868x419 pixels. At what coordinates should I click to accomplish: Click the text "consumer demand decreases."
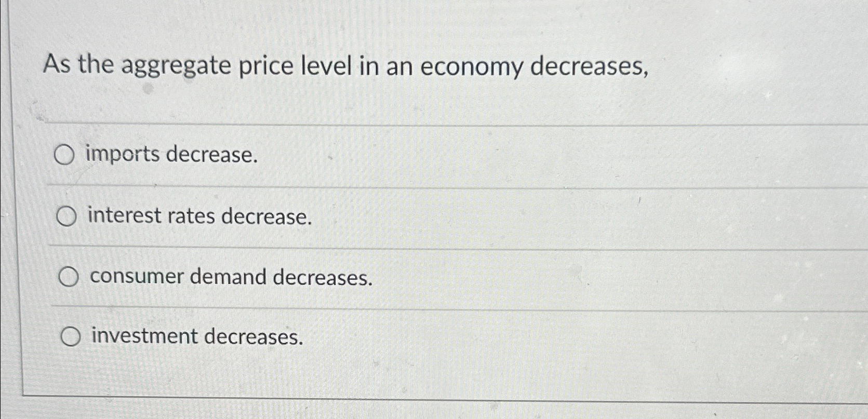[x=230, y=278]
